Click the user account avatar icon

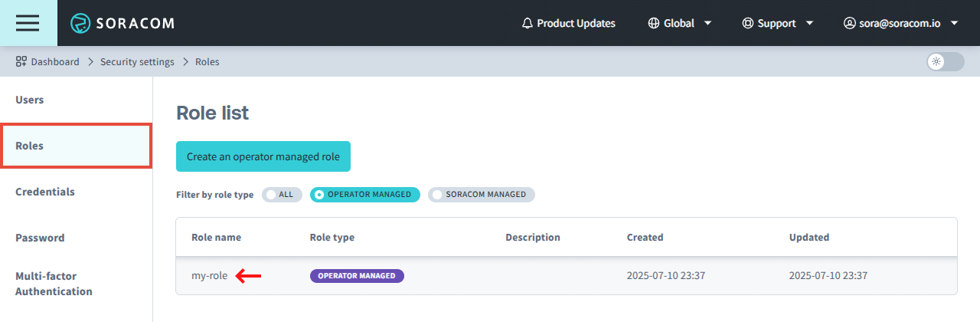(x=849, y=23)
